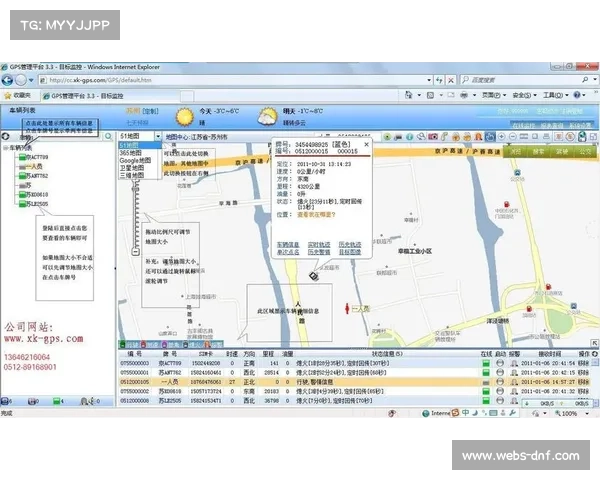Click the IE browser back button
600x480 pixels.
pos(10,79)
